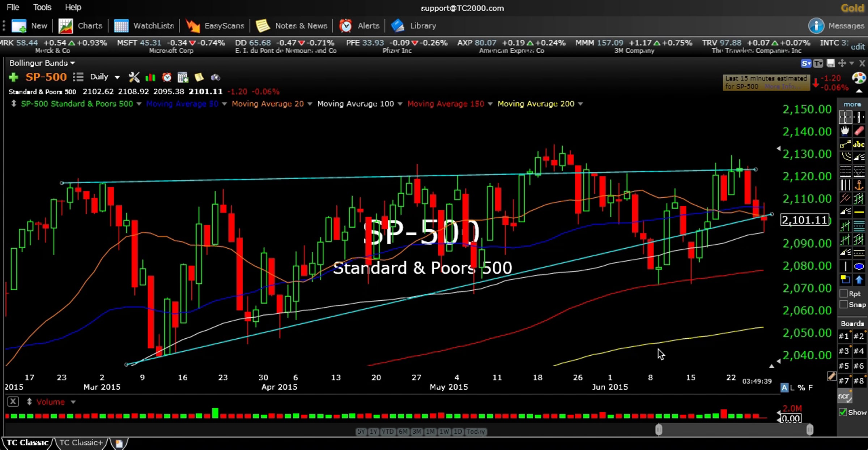Select the single vertical line tool

845,266
